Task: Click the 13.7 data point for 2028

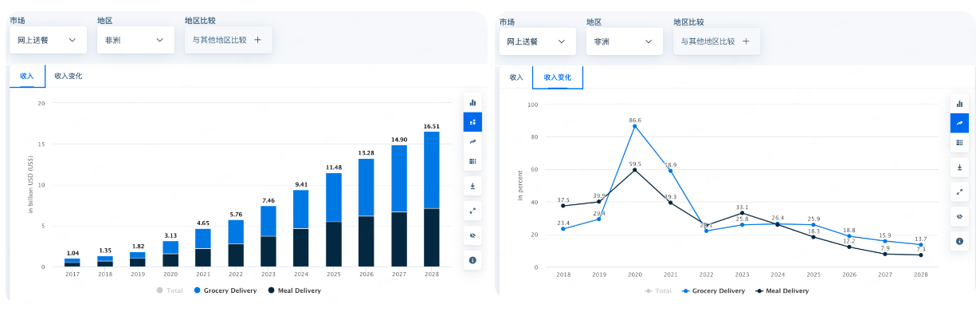Action: point(920,244)
